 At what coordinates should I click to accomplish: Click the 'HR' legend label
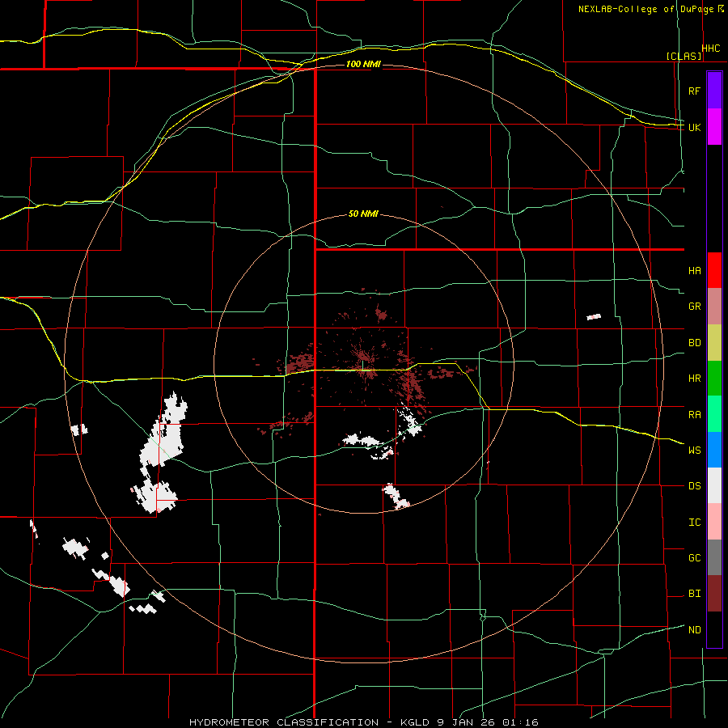click(x=694, y=379)
